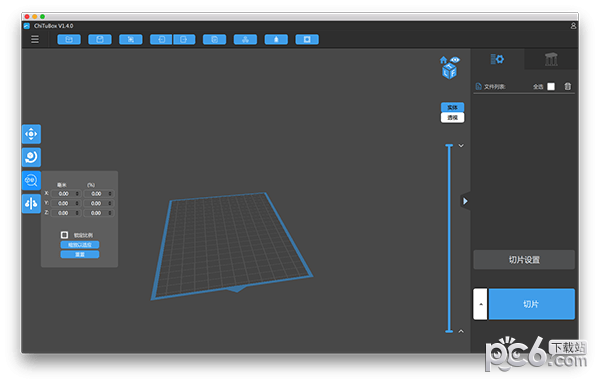Click the top handle of layer slider
This screenshot has width=600, height=384.
pyautogui.click(x=449, y=145)
